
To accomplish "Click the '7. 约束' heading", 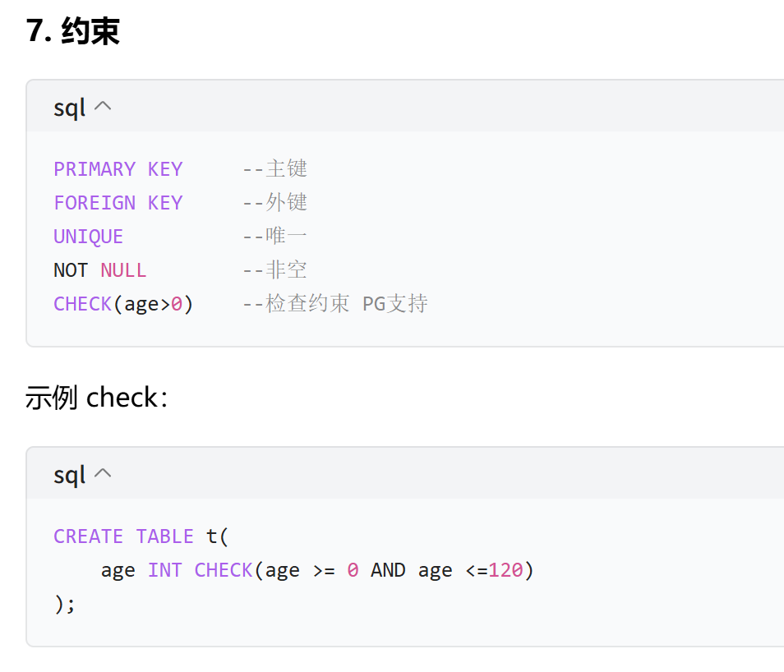I will click(x=73, y=31).
